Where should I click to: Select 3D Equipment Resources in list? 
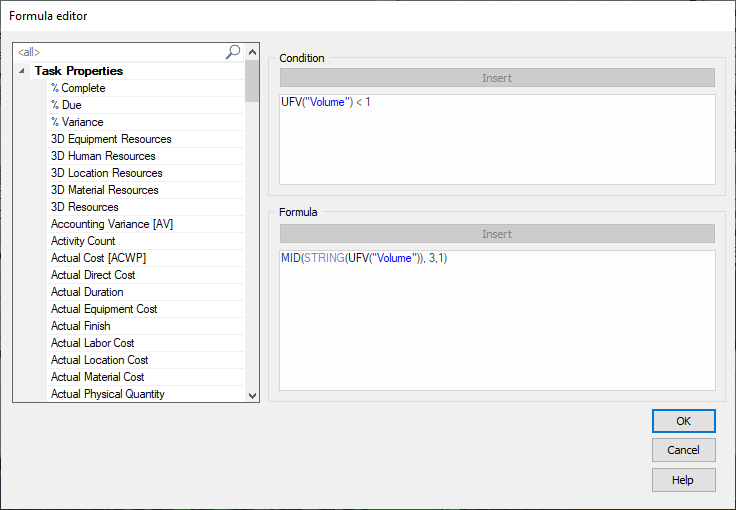tap(111, 139)
